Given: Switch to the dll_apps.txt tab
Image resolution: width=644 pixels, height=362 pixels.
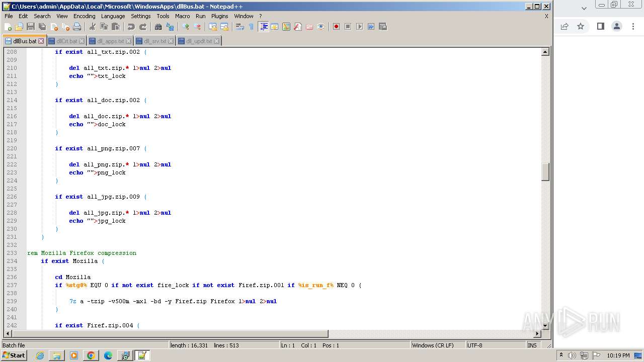Looking at the screenshot, I should pos(110,41).
